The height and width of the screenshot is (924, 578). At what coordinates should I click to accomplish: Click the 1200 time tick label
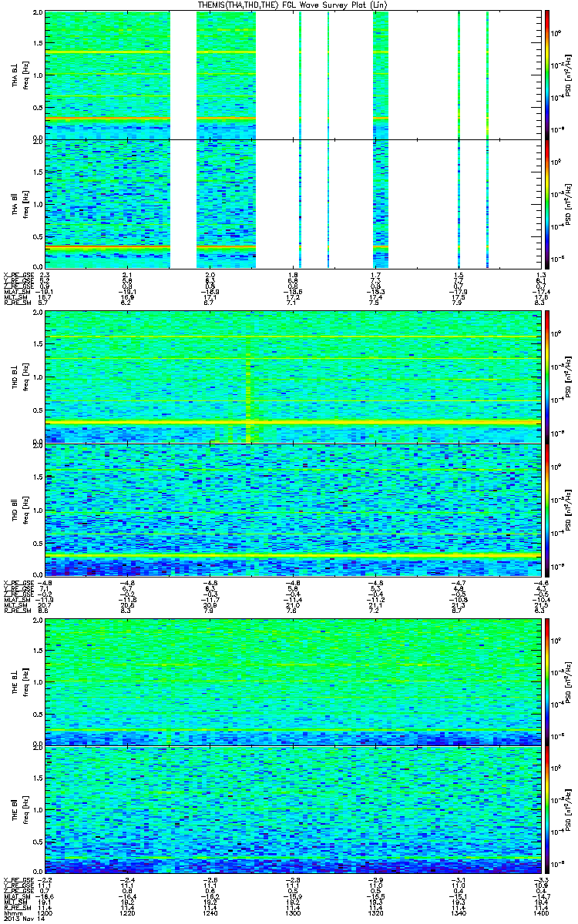pyautogui.click(x=45, y=913)
